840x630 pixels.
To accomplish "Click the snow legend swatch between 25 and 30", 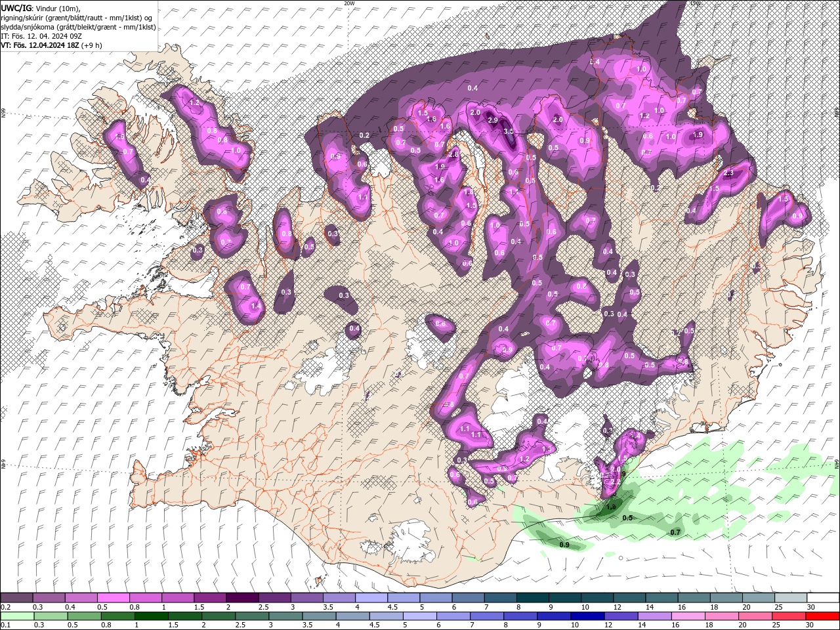I will (x=791, y=597).
